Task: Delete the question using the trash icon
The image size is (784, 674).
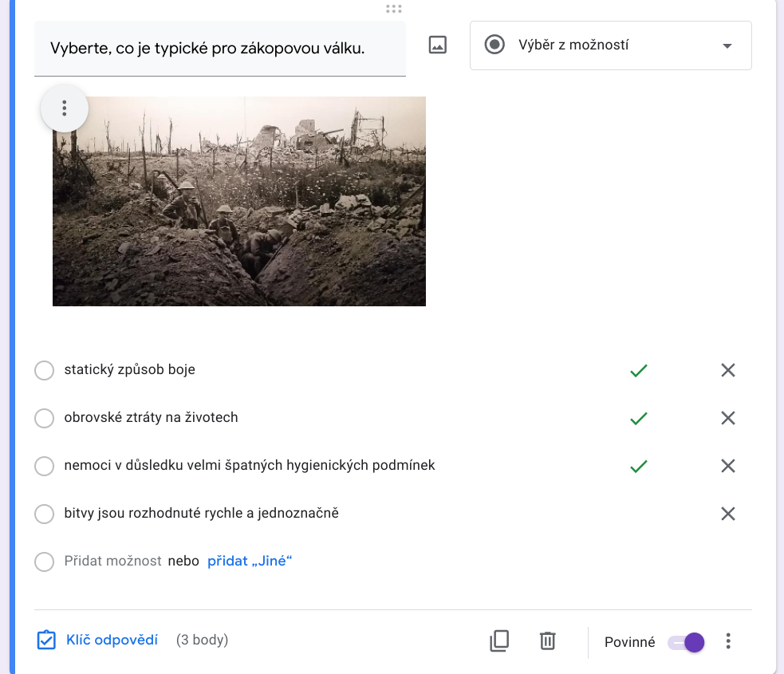Action: [547, 641]
